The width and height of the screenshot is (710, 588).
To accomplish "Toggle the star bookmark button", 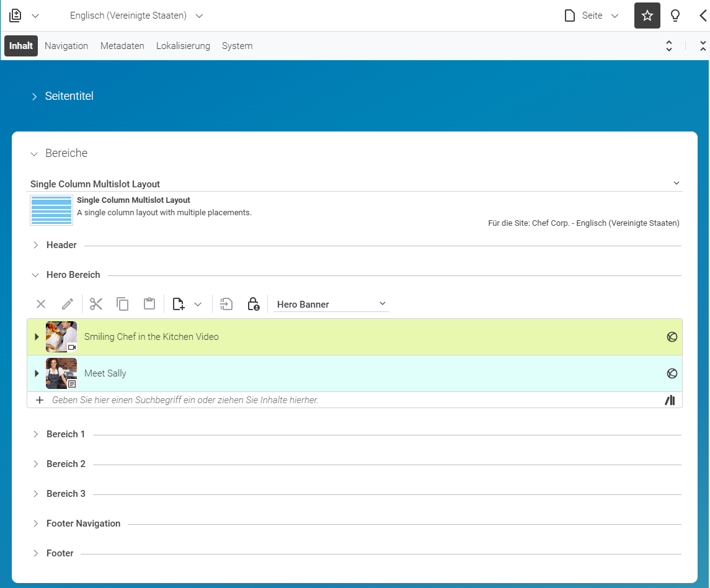I will pyautogui.click(x=647, y=16).
